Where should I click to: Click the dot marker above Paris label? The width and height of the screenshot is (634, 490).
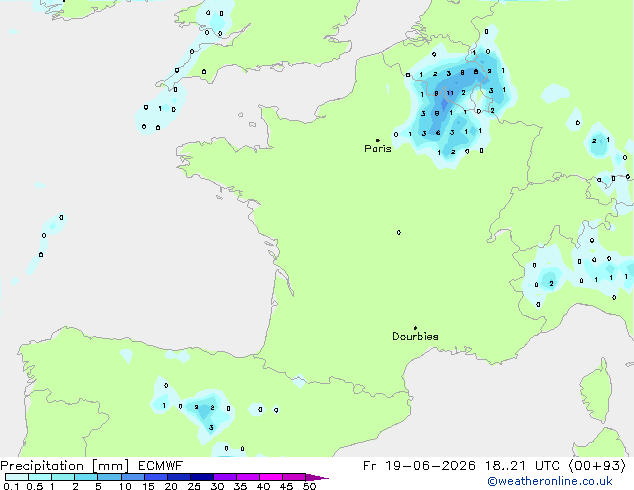[378, 140]
